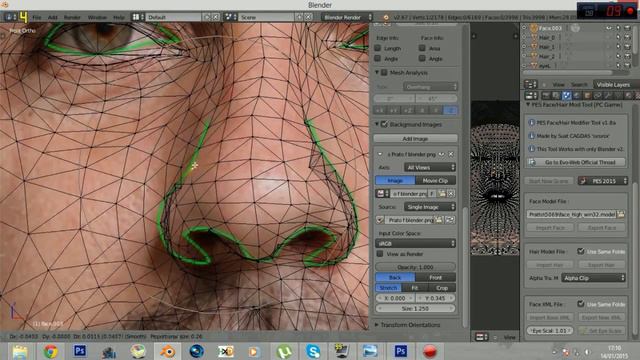Open the Alpha Clip dropdown
Image resolution: width=640 pixels, height=360 pixels.
click(x=593, y=278)
